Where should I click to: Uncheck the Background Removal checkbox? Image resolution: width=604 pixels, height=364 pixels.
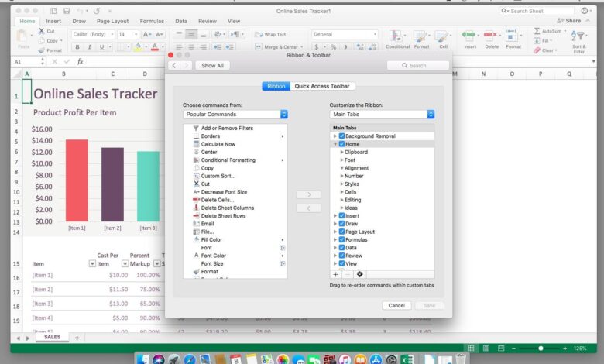pyautogui.click(x=341, y=136)
